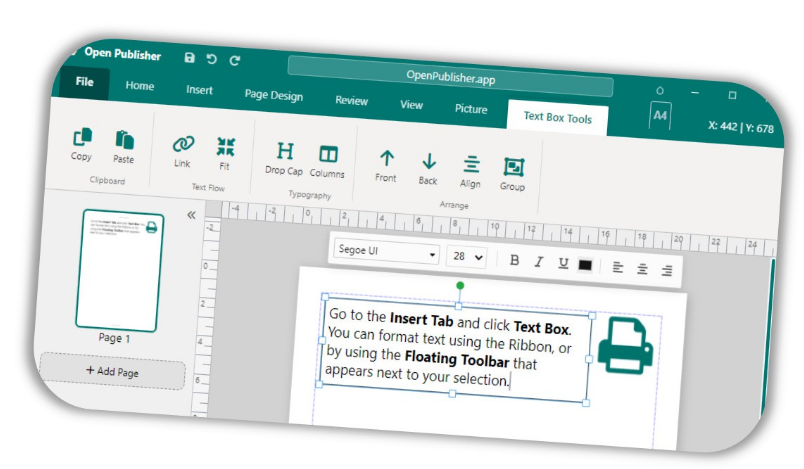Align text left in floating toolbar
The width and height of the screenshot is (804, 469).
click(618, 267)
